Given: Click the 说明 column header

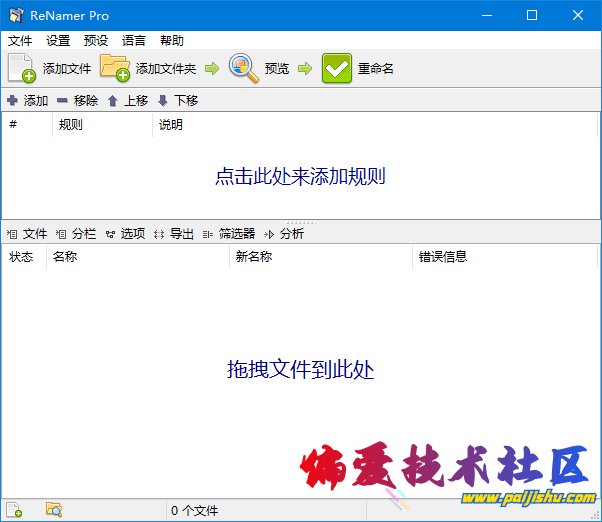Looking at the screenshot, I should point(375,124).
